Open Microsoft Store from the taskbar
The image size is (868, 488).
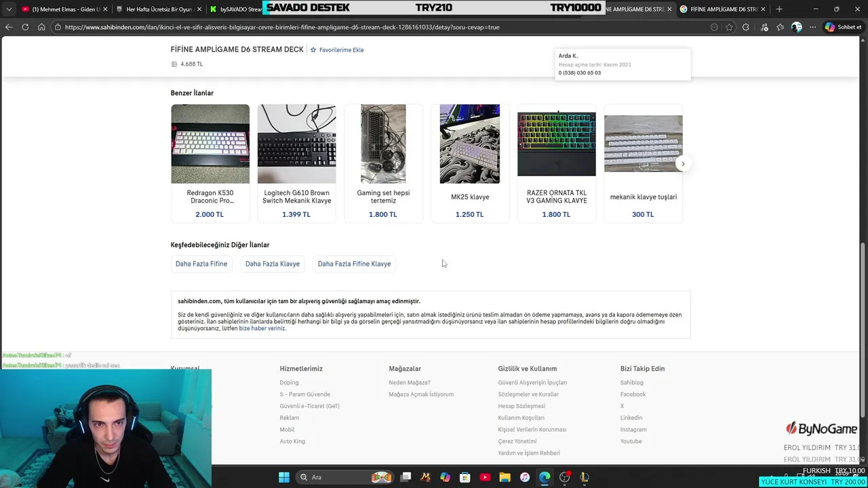465,477
